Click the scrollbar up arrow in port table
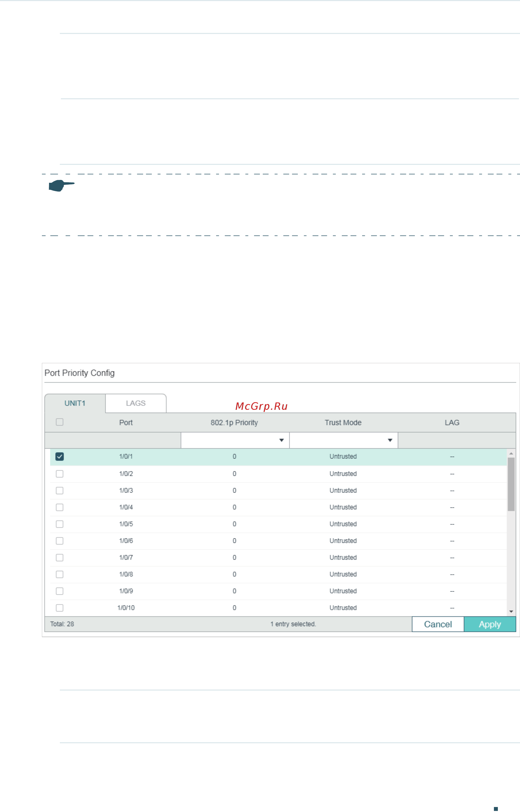 coord(511,453)
